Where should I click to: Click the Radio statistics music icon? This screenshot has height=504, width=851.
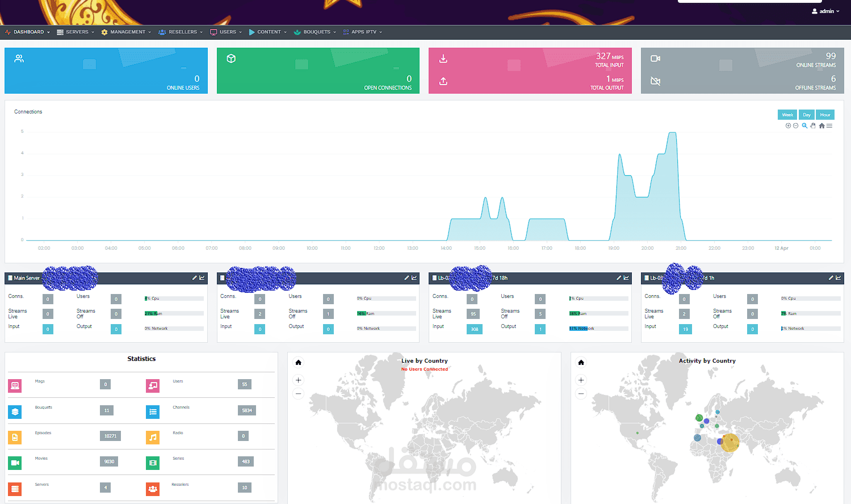[153, 438]
